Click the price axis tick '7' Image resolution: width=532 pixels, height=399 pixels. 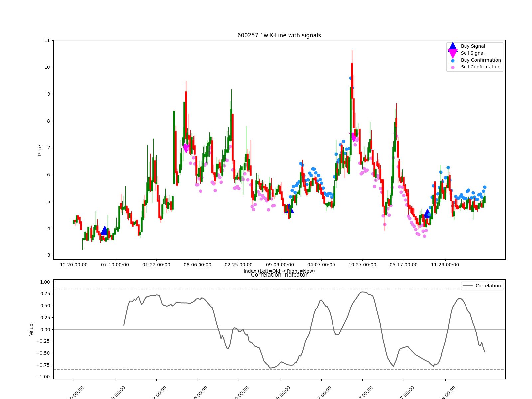point(48,148)
